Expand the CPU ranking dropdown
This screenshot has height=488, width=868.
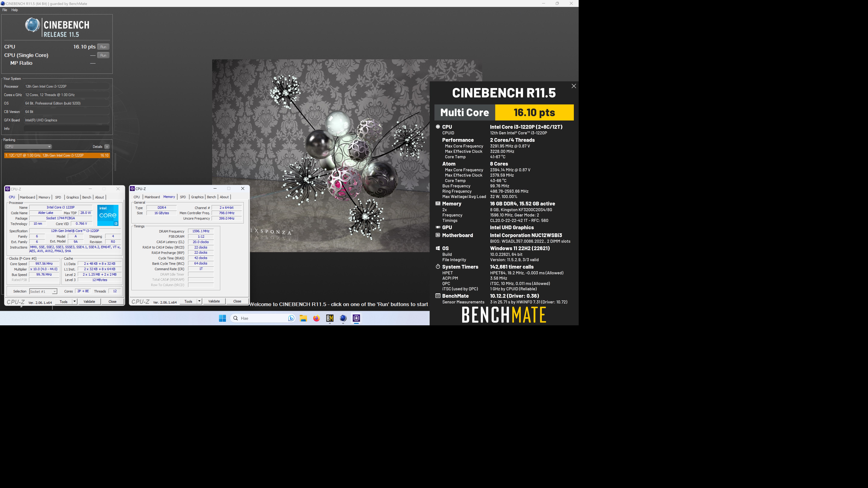[x=28, y=147]
